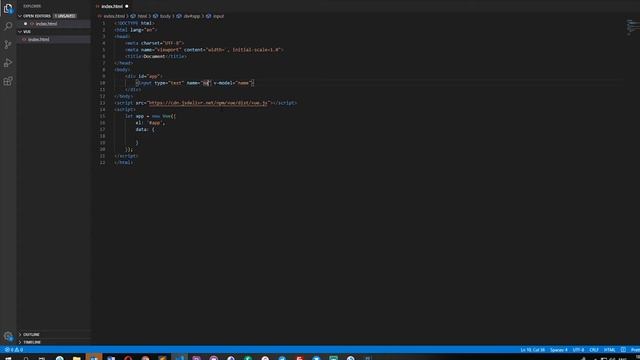This screenshot has height=360, width=640.
Task: Click index.html in the breadcrumb
Action: click(x=114, y=16)
